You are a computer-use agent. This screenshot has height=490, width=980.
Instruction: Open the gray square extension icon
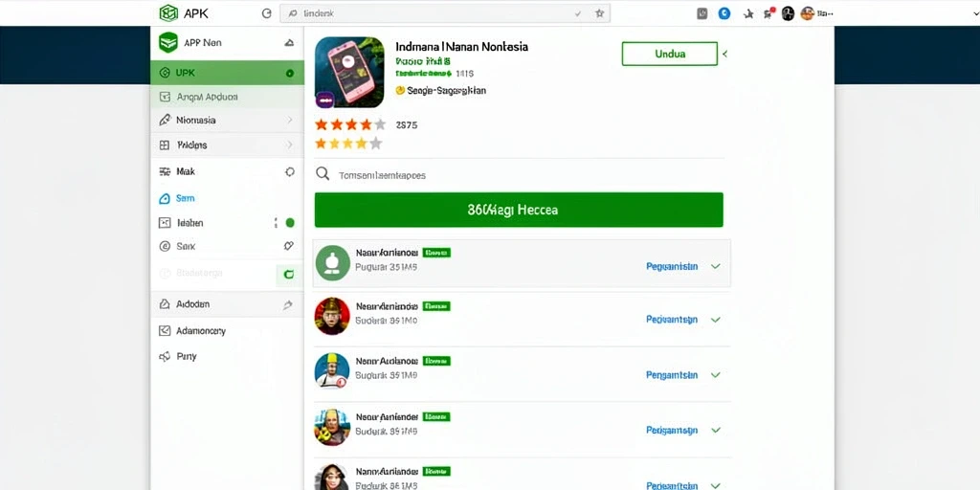702,13
